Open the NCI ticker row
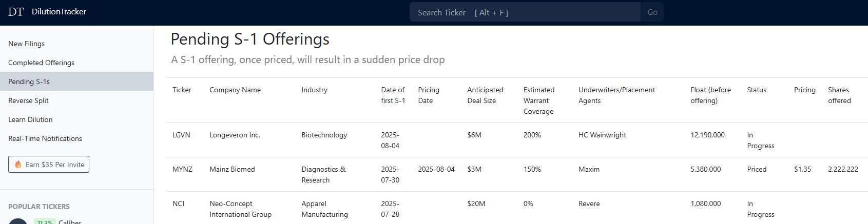The image size is (868, 224). (x=178, y=203)
